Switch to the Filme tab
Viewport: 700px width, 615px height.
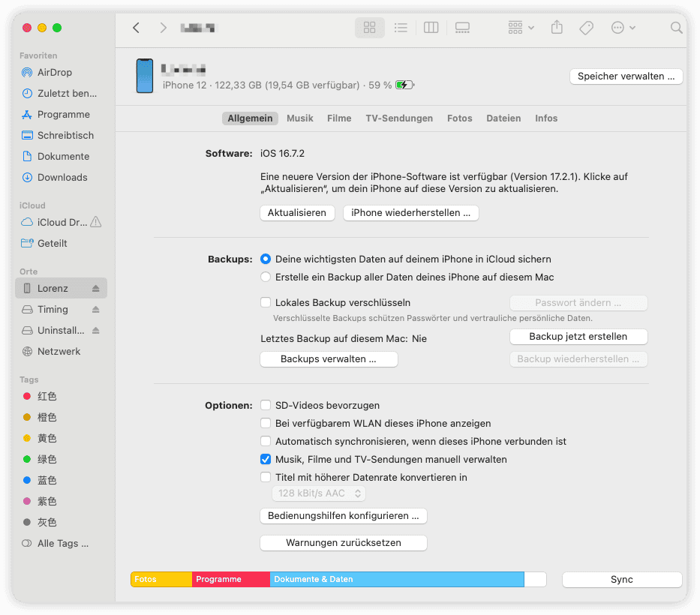[339, 118]
